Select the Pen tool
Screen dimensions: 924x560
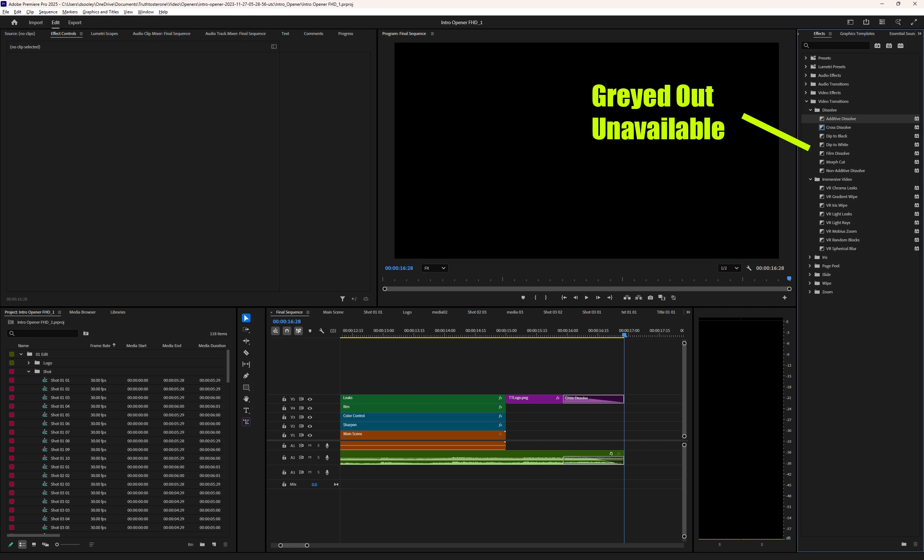tap(246, 376)
